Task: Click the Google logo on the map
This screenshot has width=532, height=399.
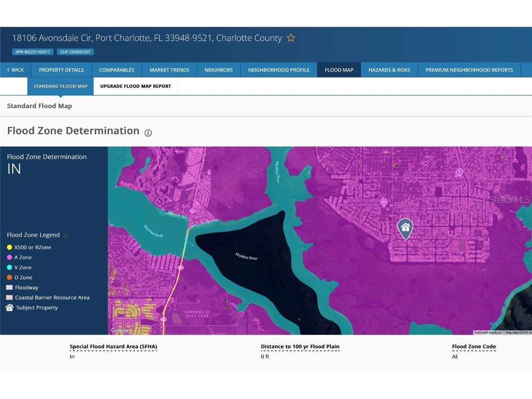Action: tap(120, 330)
